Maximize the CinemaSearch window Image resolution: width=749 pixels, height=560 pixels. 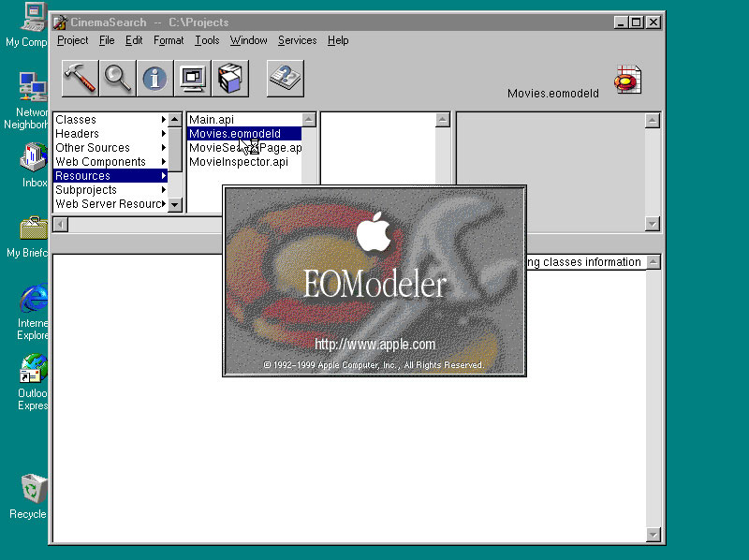tap(637, 22)
